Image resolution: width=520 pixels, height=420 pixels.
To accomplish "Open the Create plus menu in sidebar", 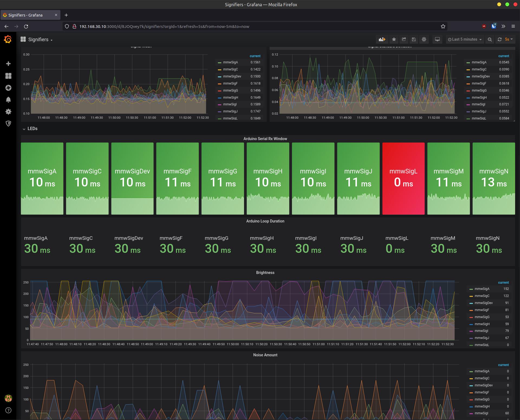I will [8, 64].
